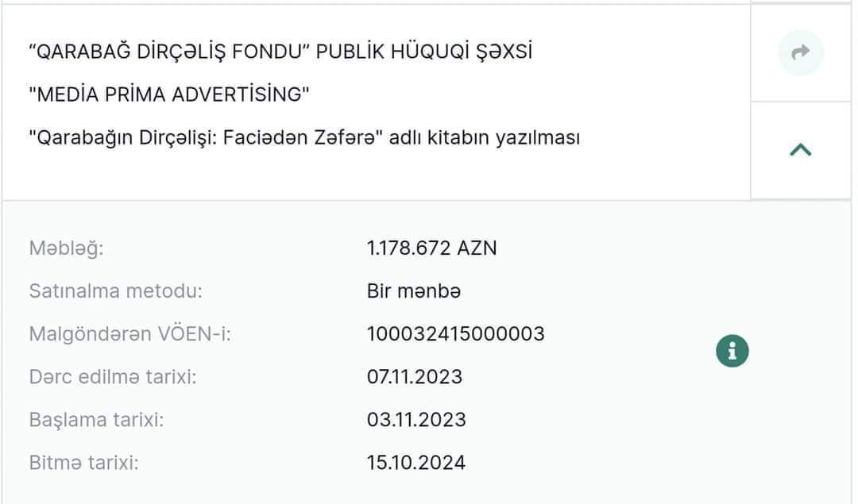Select the Qarabağ Dirçəliş Fondu title
858x504 pixels.
280,52
